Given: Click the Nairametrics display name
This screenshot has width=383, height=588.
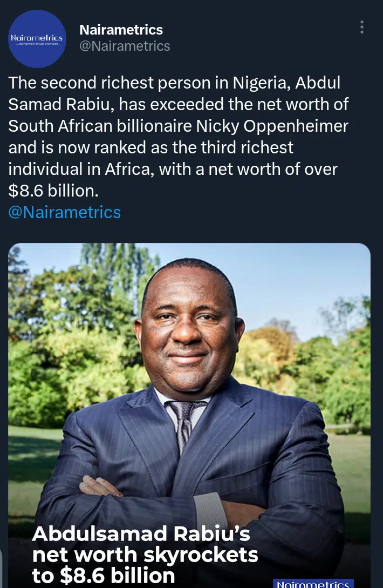Looking at the screenshot, I should (121, 30).
